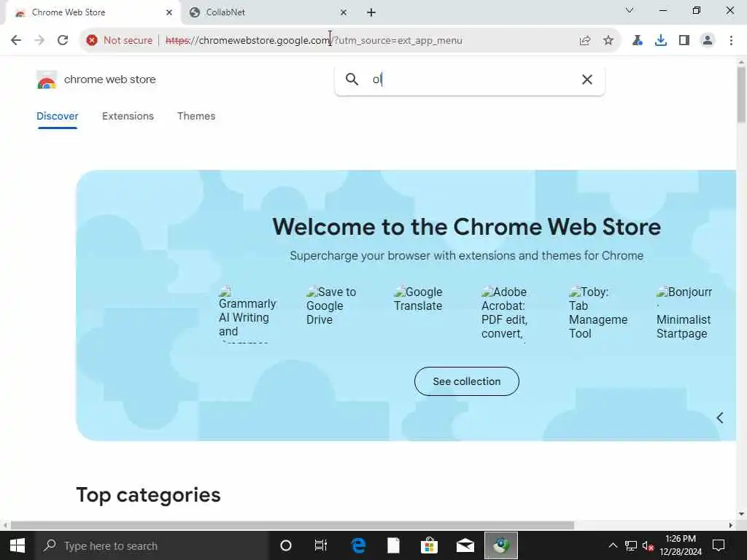Viewport: 747px width, 560px height.
Task: Open the Toby Tab Management Tool extension
Action: pyautogui.click(x=598, y=312)
